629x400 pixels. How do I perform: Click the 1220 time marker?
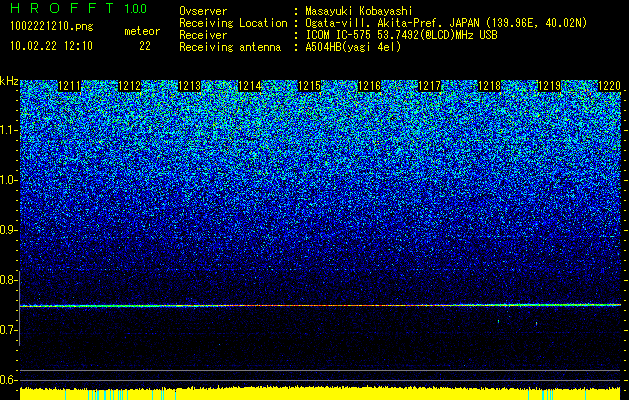coord(609,86)
